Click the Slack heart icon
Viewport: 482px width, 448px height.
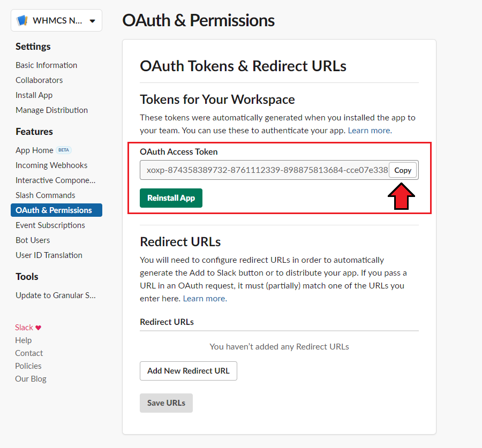[38, 328]
